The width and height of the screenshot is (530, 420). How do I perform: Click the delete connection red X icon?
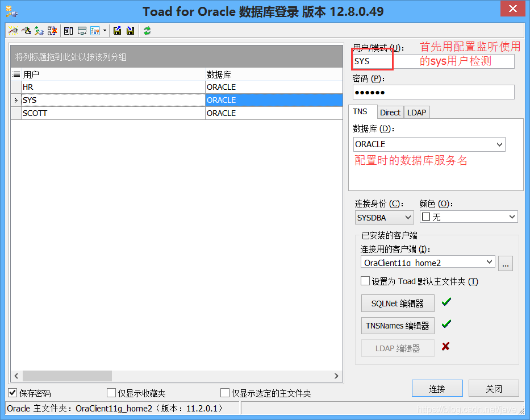52,31
